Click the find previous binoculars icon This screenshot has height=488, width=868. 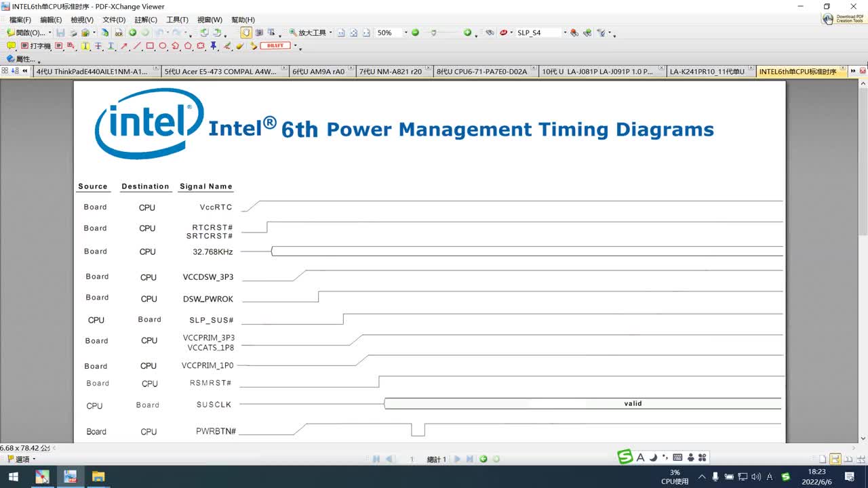point(574,33)
